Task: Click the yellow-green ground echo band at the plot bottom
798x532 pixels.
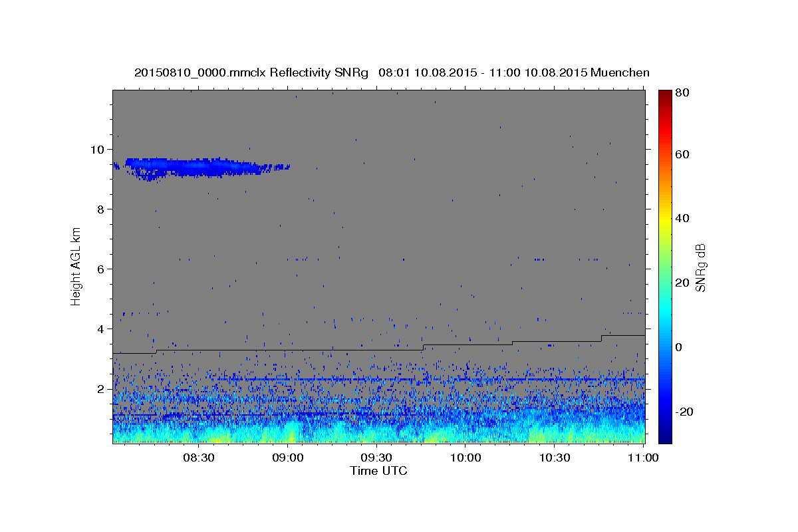Action: [378, 435]
